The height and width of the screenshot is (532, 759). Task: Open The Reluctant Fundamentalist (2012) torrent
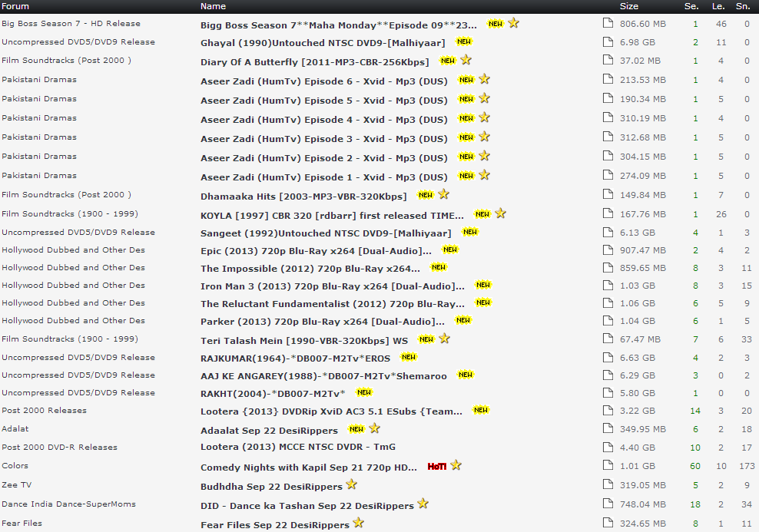pyautogui.click(x=333, y=304)
